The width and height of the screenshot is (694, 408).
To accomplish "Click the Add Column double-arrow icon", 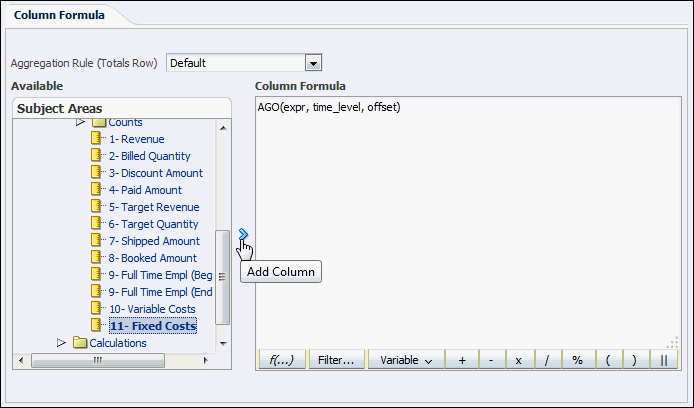I will pyautogui.click(x=244, y=233).
